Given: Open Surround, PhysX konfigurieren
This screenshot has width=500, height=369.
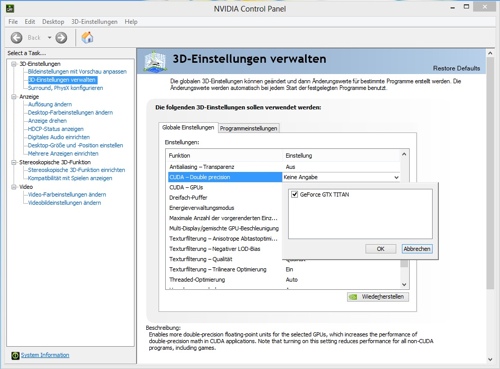Looking at the screenshot, I should click(x=65, y=88).
